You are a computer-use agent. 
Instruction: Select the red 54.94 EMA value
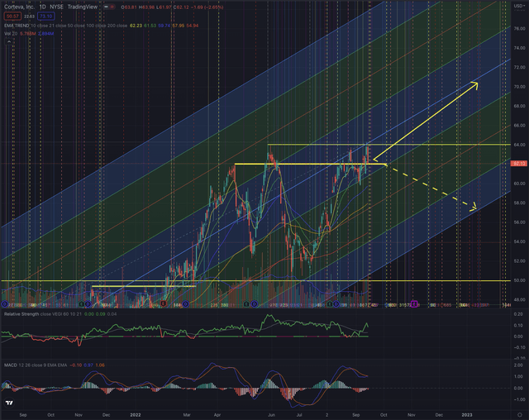tap(193, 26)
